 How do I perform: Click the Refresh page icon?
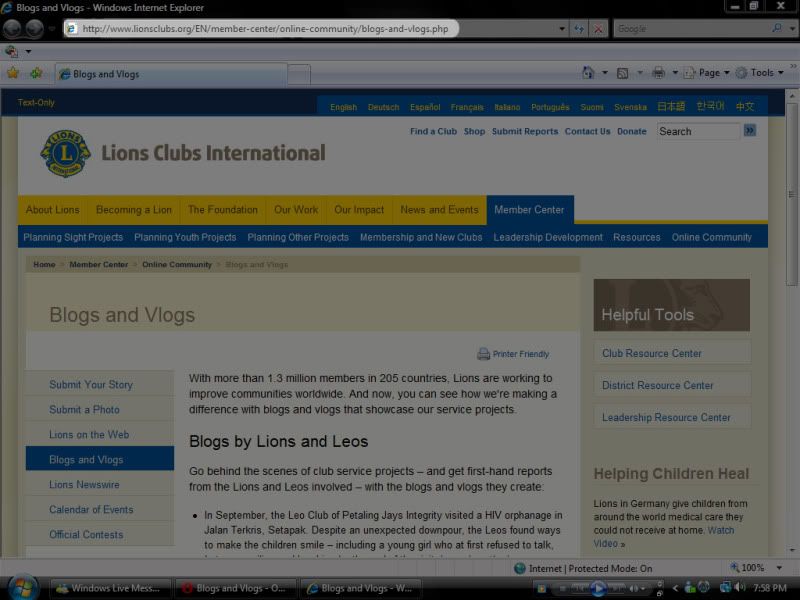579,29
